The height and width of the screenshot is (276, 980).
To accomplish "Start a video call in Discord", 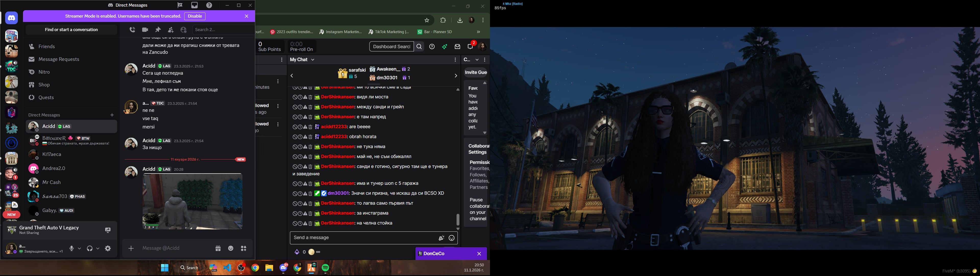I will (x=145, y=30).
